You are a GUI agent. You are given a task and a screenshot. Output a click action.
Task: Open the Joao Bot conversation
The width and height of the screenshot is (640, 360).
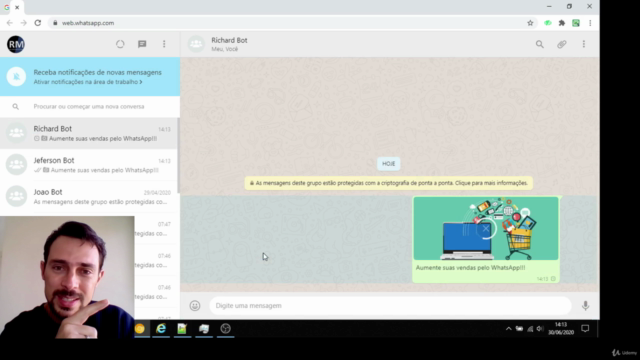pyautogui.click(x=89, y=196)
